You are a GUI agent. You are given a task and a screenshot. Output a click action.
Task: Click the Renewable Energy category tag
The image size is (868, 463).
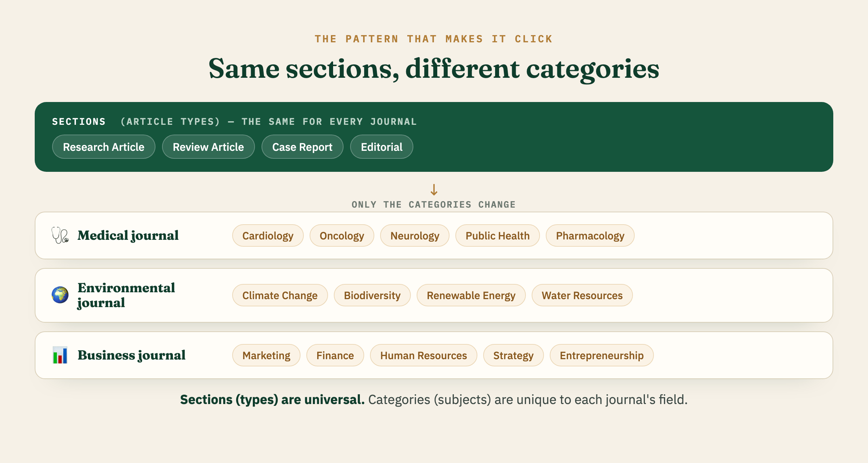(x=471, y=295)
